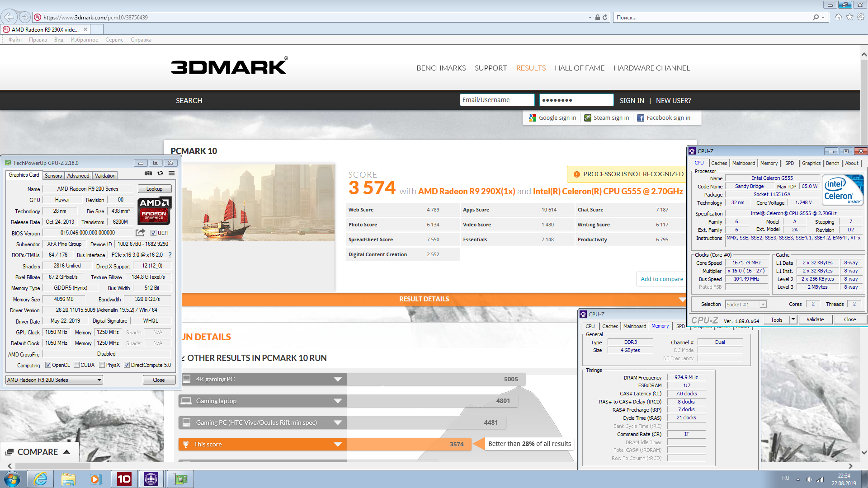Click the 3DMARK logo
868x488 pixels.
[229, 66]
